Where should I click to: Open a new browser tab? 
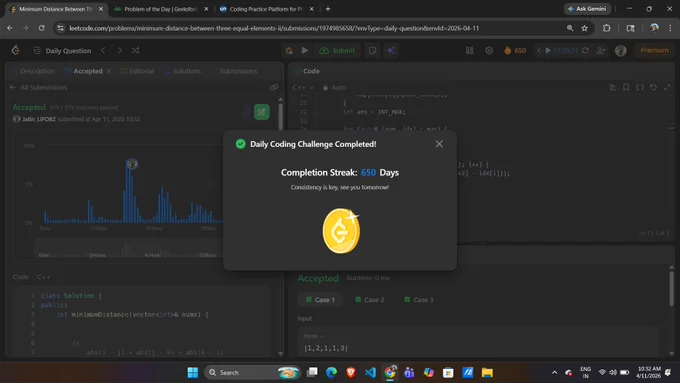pos(328,9)
